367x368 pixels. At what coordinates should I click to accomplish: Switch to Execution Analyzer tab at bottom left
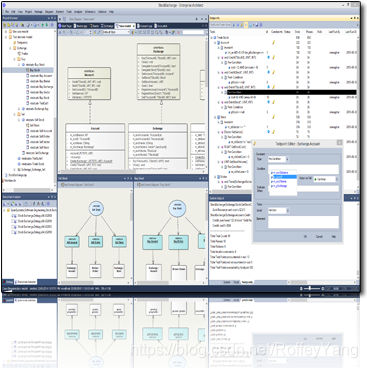click(25, 282)
